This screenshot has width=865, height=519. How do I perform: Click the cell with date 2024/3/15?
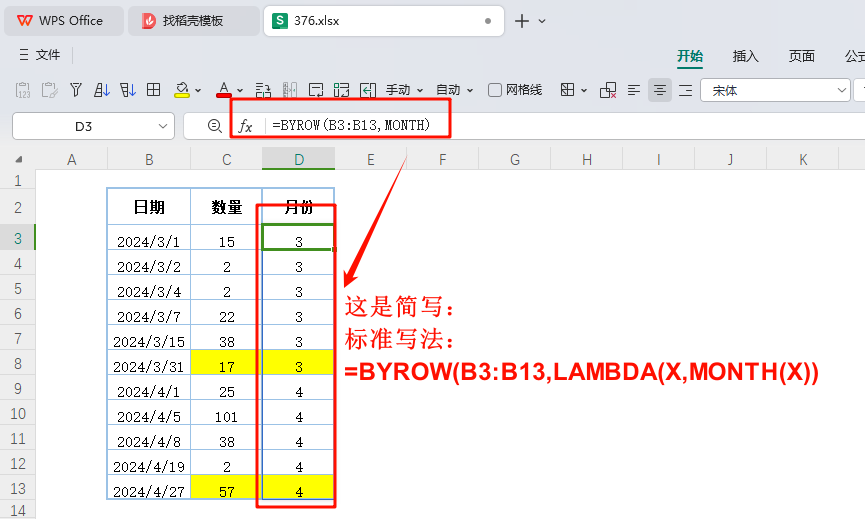[x=149, y=338]
